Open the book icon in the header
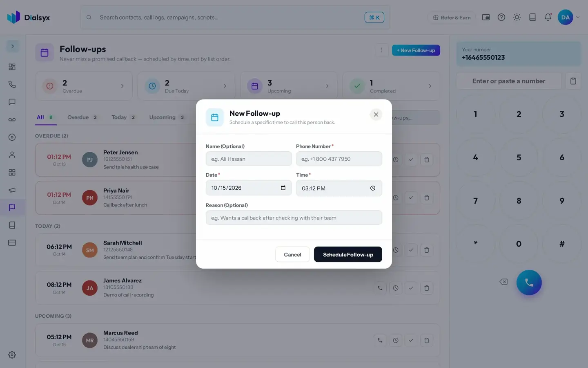 (x=532, y=17)
